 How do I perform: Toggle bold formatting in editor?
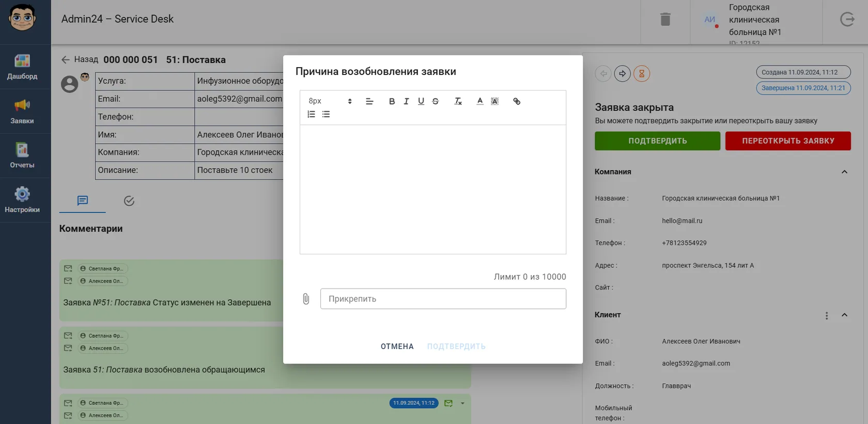392,101
